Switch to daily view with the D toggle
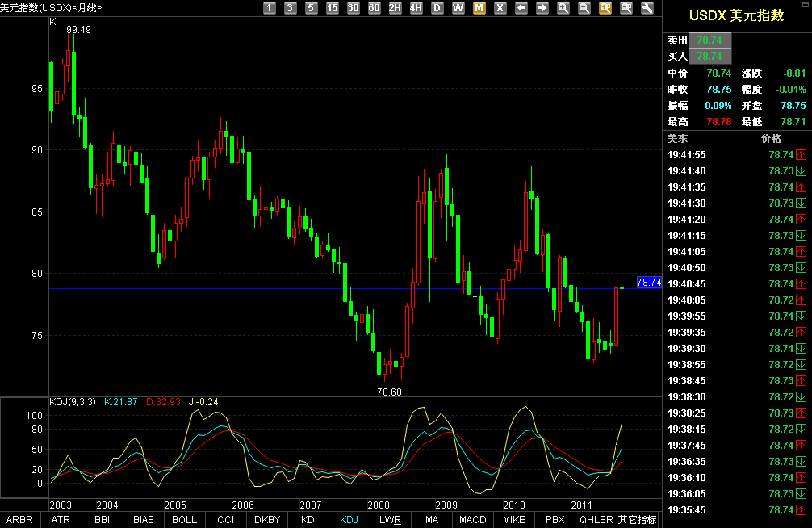 tap(437, 7)
